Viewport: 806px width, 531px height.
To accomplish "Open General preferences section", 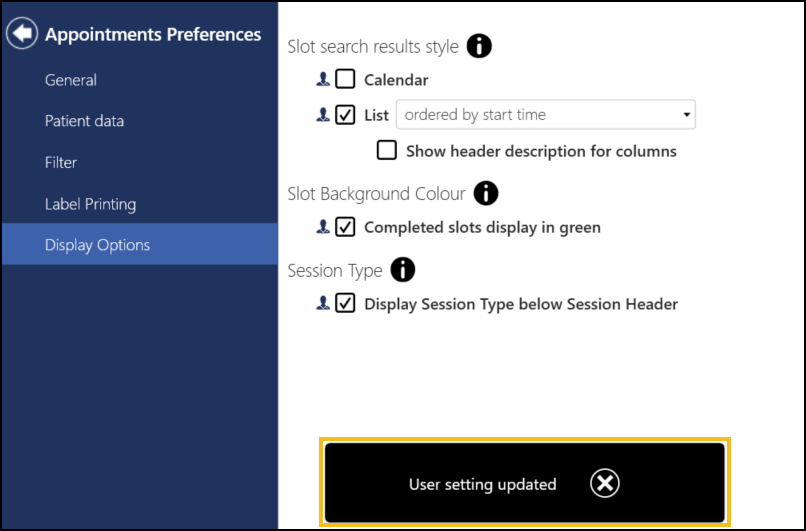I will [71, 80].
